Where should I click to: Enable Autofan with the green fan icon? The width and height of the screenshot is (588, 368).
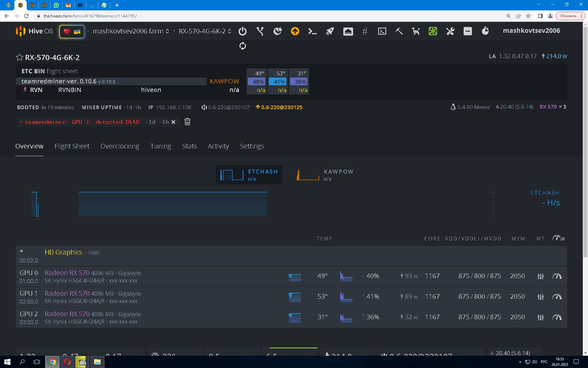pos(433,31)
